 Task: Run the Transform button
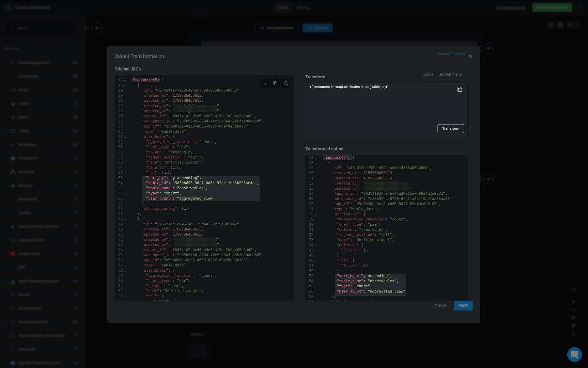pyautogui.click(x=450, y=128)
